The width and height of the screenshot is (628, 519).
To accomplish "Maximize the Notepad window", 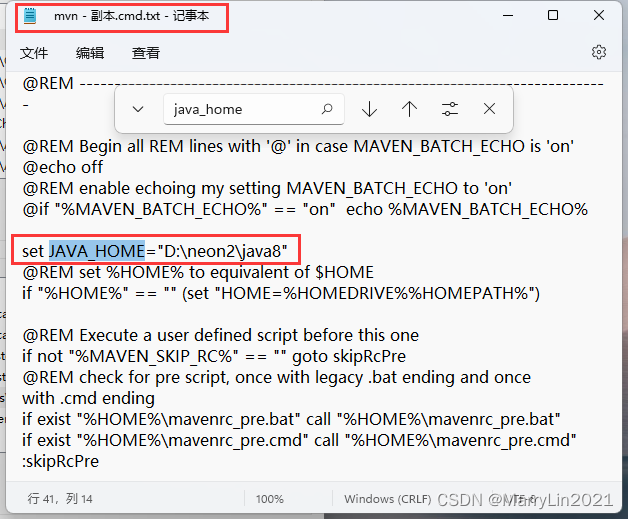I will pyautogui.click(x=553, y=15).
